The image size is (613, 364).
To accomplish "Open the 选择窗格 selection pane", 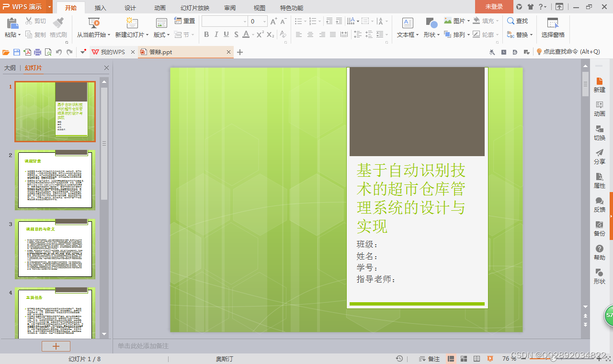I will [x=553, y=26].
